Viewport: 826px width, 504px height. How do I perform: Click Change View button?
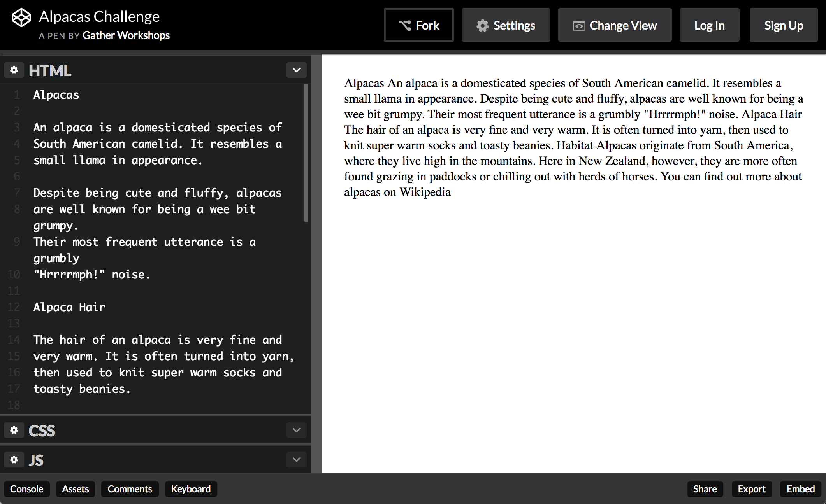pos(615,25)
